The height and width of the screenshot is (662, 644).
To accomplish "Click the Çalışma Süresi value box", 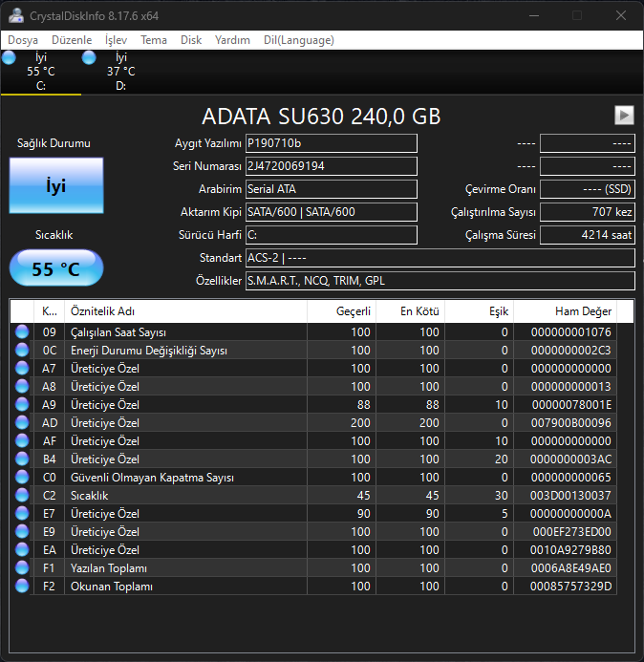I will [x=587, y=235].
